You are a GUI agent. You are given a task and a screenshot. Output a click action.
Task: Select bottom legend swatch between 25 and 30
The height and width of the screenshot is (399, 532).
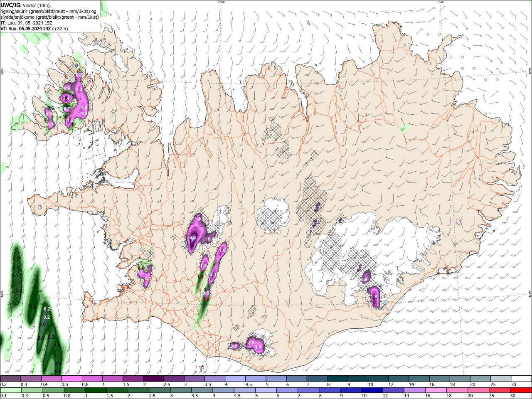500,390
